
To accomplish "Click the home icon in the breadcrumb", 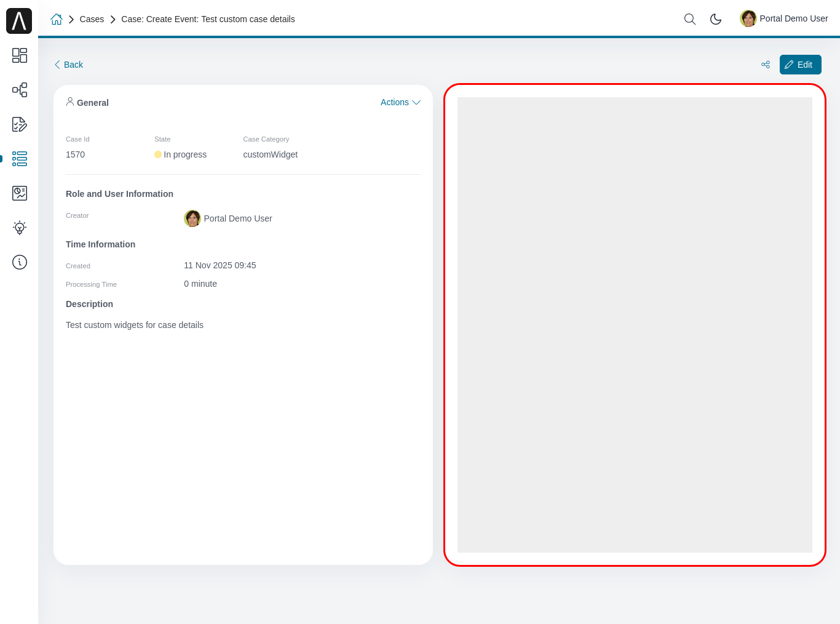I will pos(57,19).
